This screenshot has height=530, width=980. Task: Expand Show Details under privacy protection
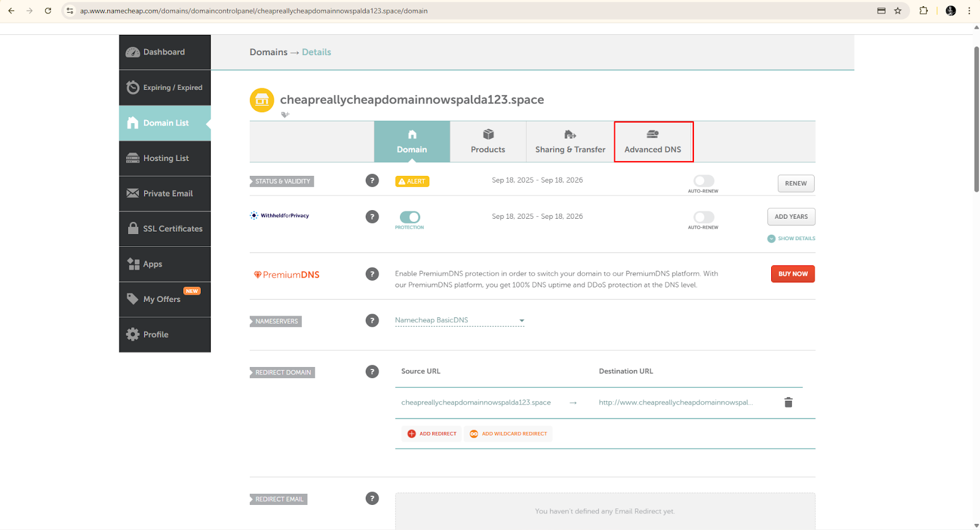coord(791,238)
